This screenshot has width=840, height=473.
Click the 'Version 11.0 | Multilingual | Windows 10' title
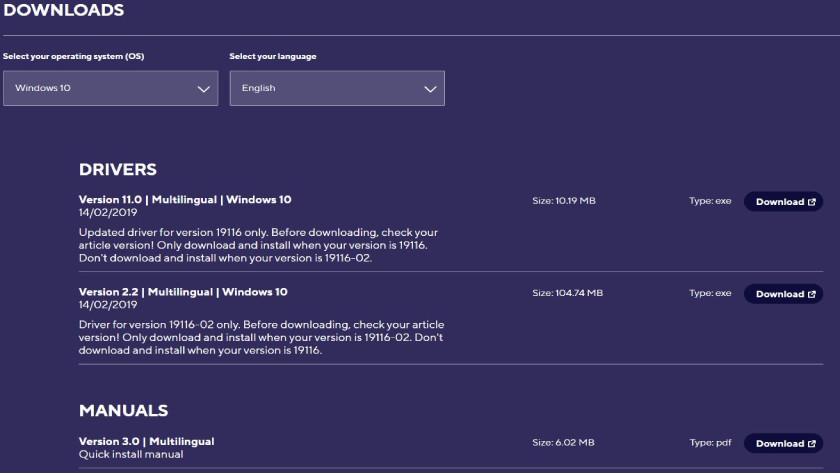point(185,199)
